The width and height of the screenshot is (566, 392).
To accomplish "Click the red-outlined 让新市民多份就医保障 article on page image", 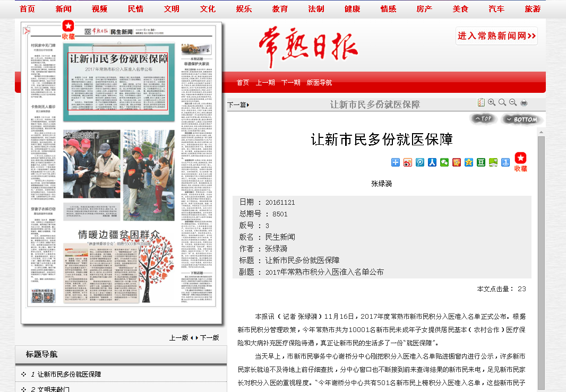I will 118,82.
